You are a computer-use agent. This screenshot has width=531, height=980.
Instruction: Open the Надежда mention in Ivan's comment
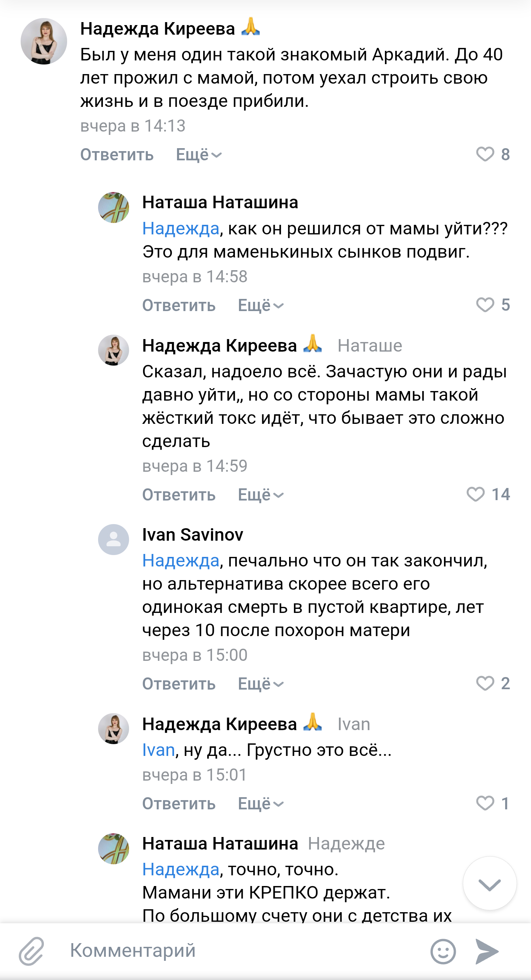[x=181, y=561]
